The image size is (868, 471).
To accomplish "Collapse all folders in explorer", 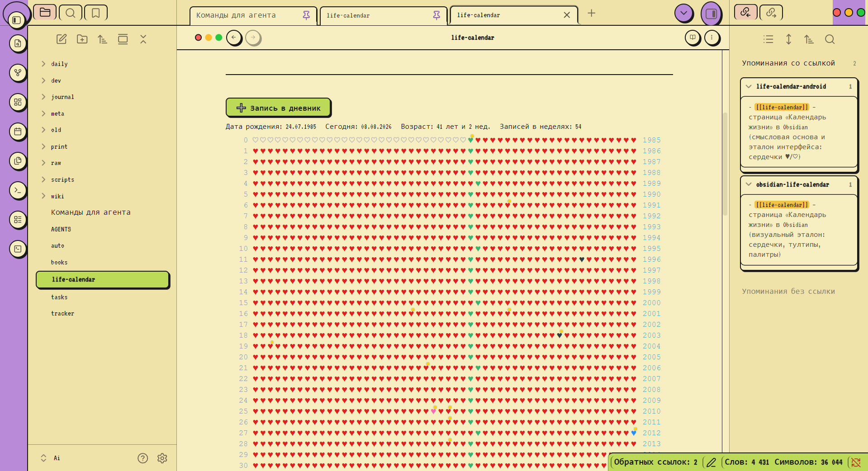I will tap(143, 39).
